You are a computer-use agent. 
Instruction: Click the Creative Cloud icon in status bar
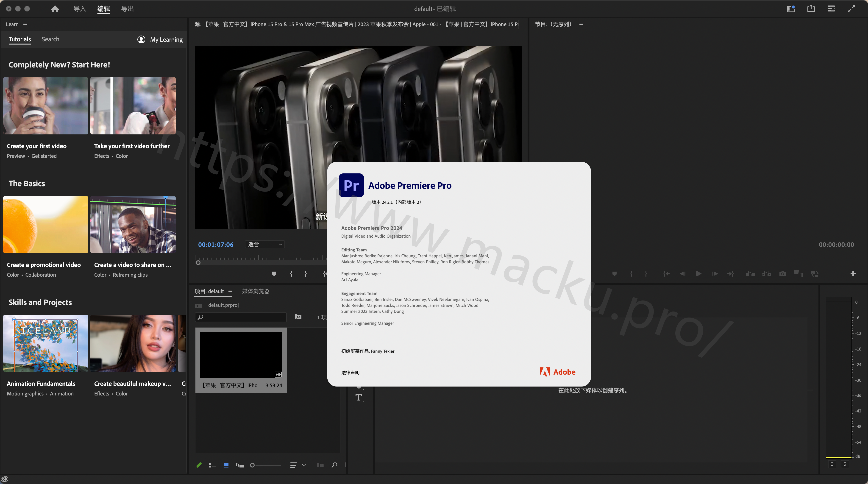tap(5, 479)
